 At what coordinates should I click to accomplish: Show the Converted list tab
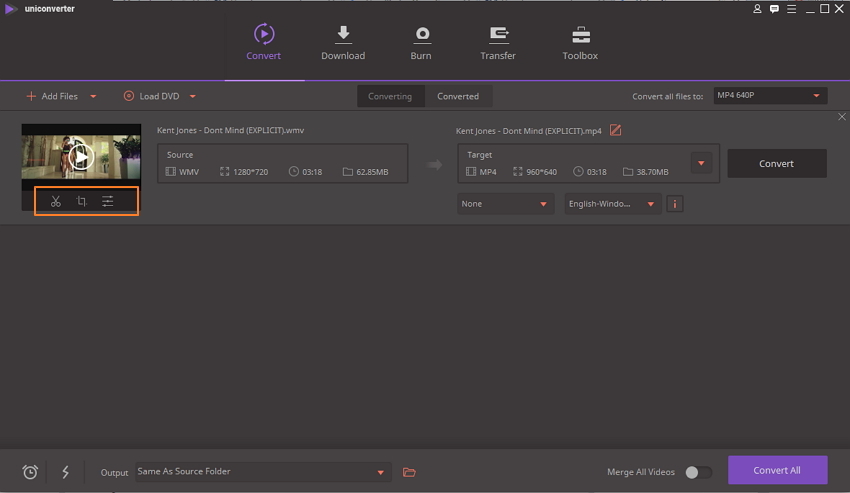point(458,96)
